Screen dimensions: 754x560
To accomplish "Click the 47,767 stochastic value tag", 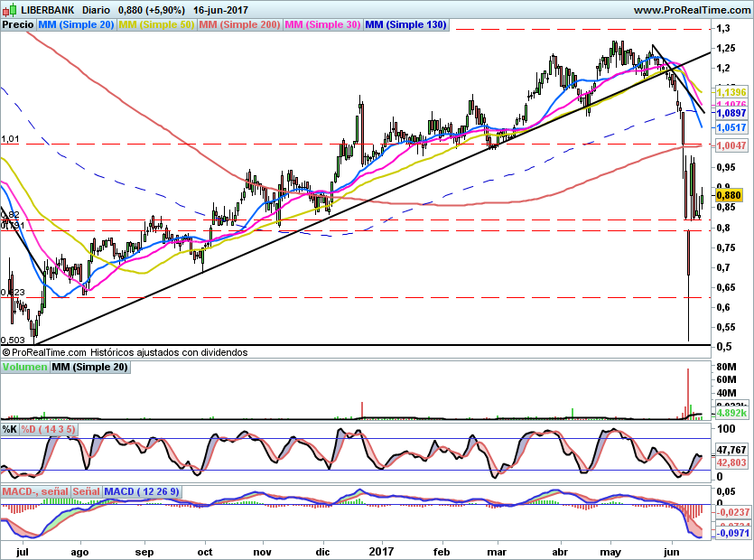I will coord(731,451).
